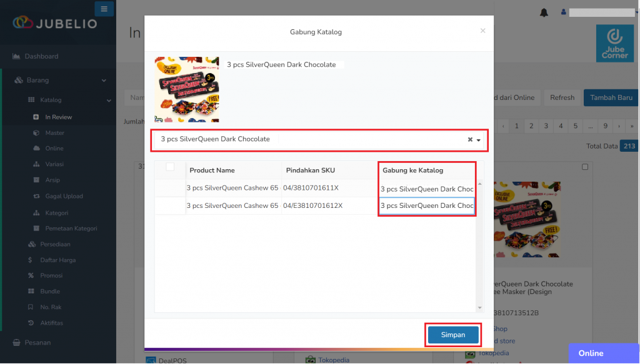Click the Kategori sitemap icon
The height and width of the screenshot is (364, 640).
(36, 213)
